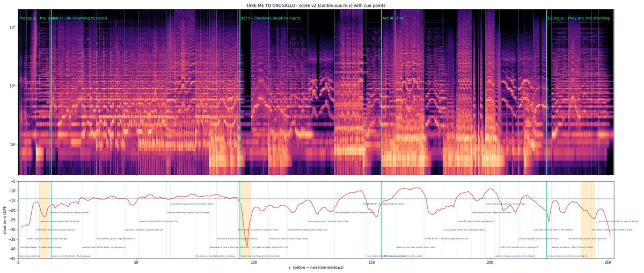This screenshot has height=273, width=644.
Task: Click the 'the leitmotif, whole and resolved' cue text
Action: [588, 239]
